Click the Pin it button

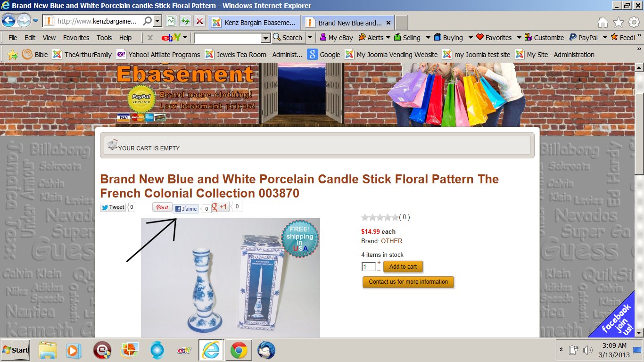162,207
